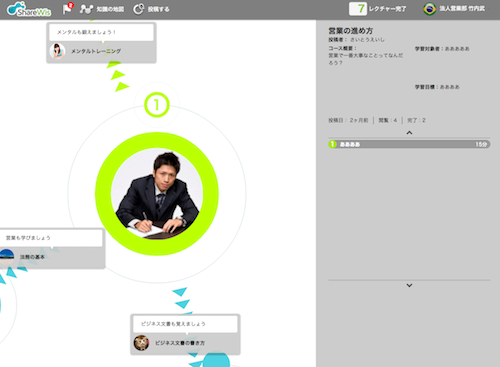Open the flag notifications icon
The height and width of the screenshot is (367, 500).
coord(68,8)
